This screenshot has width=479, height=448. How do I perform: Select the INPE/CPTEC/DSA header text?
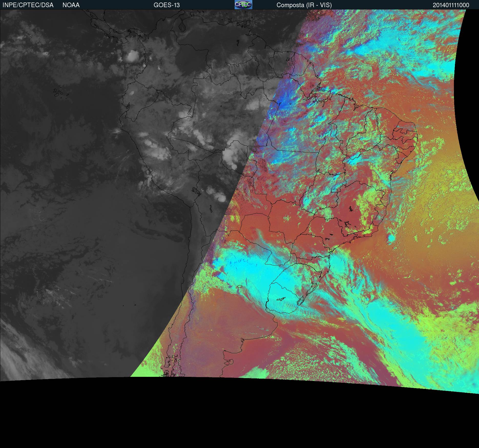28,5
